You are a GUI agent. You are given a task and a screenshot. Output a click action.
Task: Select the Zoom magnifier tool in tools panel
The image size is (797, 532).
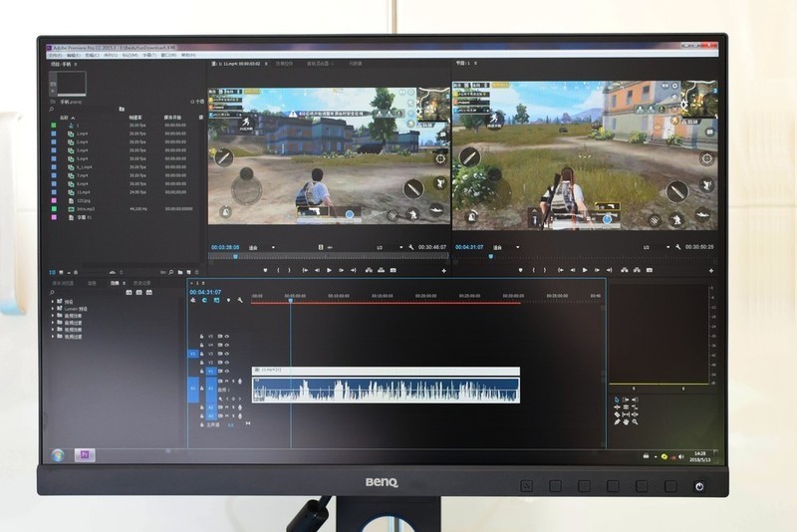[635, 421]
